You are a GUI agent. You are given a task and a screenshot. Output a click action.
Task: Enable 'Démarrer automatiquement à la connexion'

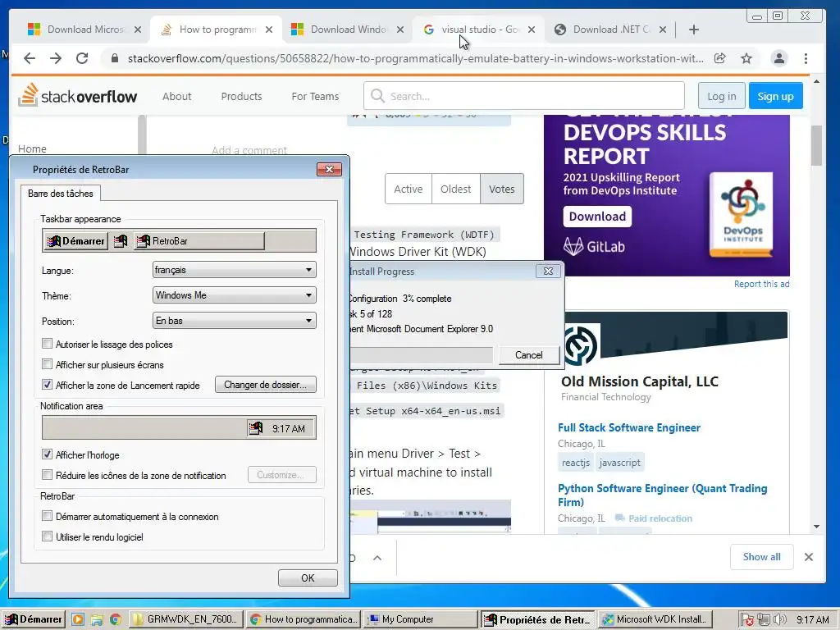pyautogui.click(x=47, y=516)
